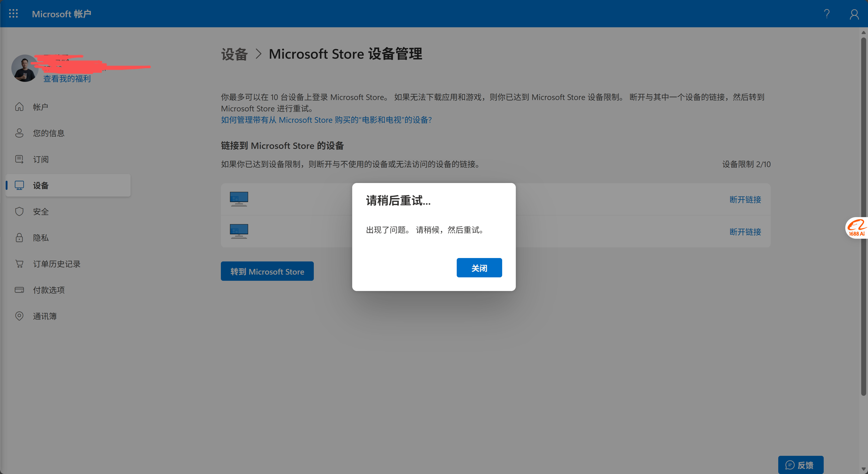Screen dimensions: 868x474
Task: Select the 订阅 subscription icon
Action: pos(19,159)
